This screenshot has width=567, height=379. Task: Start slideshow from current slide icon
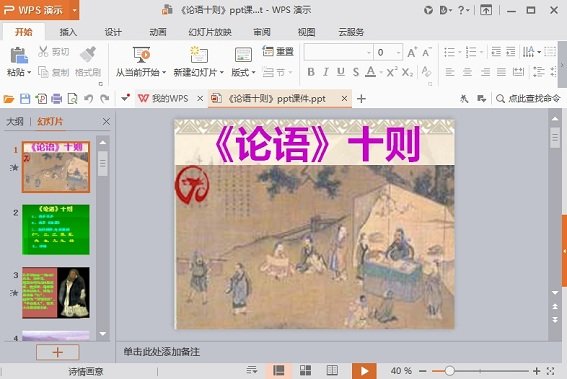[141, 55]
